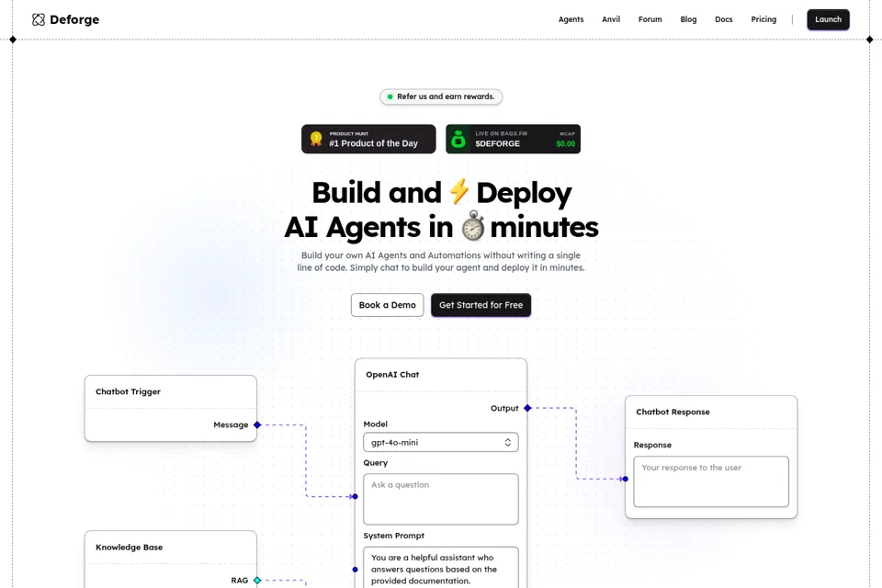Viewport: 882px width, 588px height.
Task: Go to the Forum page
Action: point(650,19)
